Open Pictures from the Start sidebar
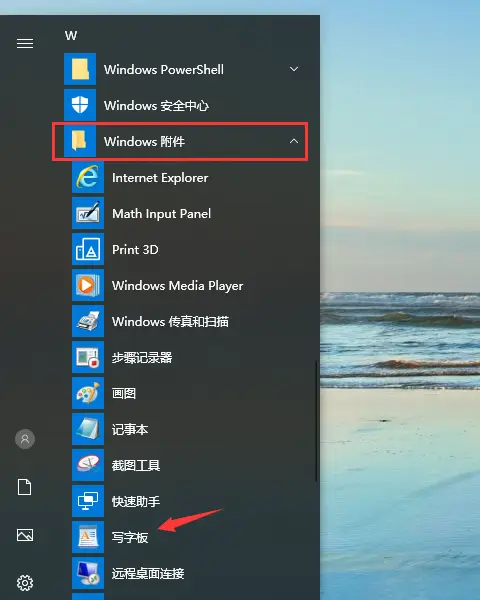 [x=25, y=535]
